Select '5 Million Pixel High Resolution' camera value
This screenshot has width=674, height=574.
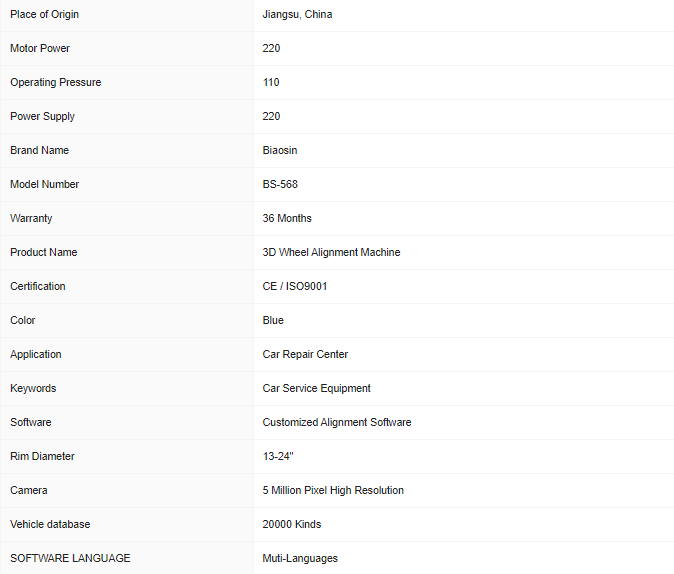click(x=333, y=490)
